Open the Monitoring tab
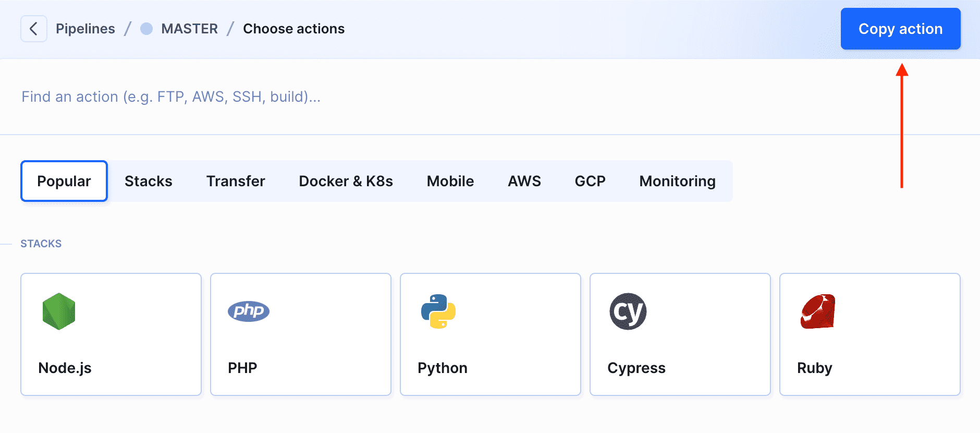 click(678, 181)
